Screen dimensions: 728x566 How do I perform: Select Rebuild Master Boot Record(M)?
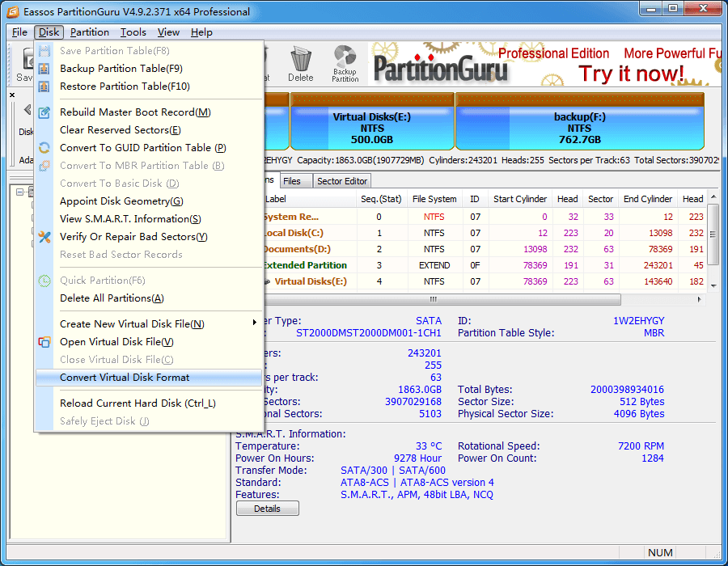149,112
